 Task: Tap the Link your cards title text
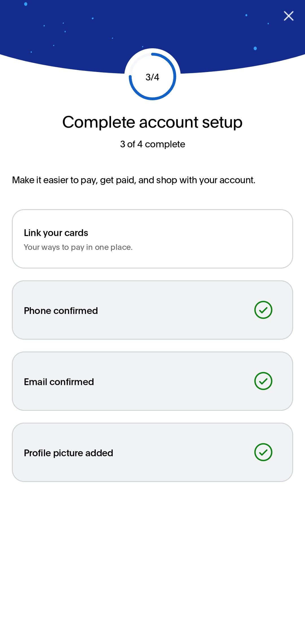56,233
